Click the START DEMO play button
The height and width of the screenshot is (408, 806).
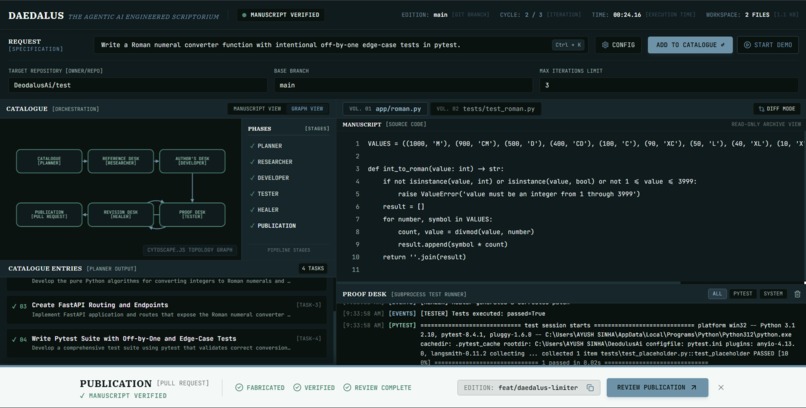point(768,45)
